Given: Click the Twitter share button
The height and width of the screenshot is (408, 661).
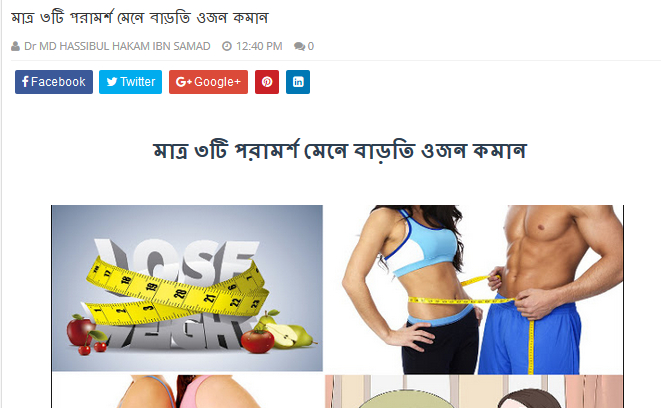Looking at the screenshot, I should tap(130, 82).
